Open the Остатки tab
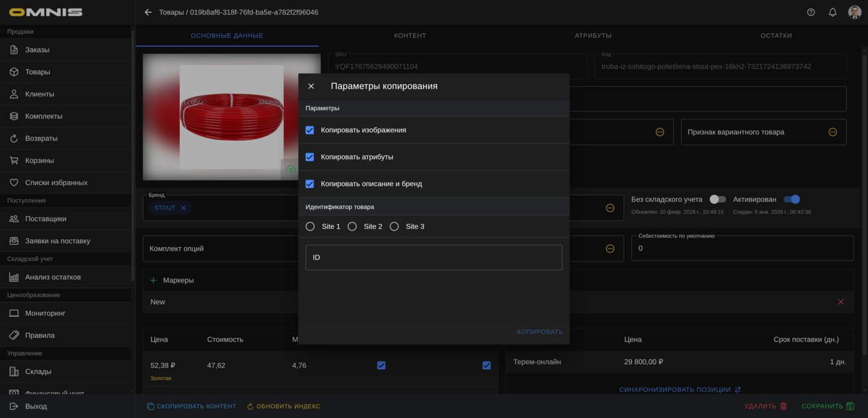This screenshot has height=418, width=868. pos(776,36)
